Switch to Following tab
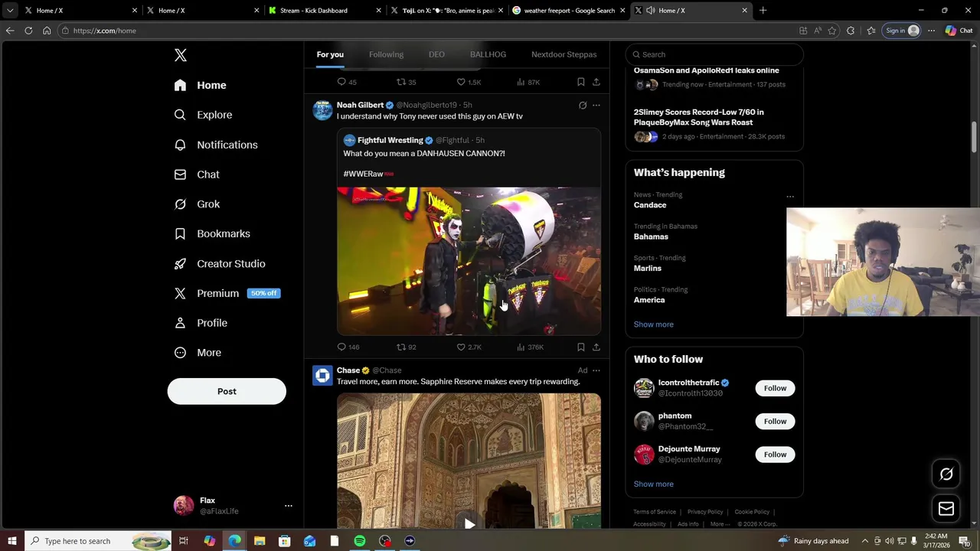This screenshot has height=551, width=980. [386, 54]
